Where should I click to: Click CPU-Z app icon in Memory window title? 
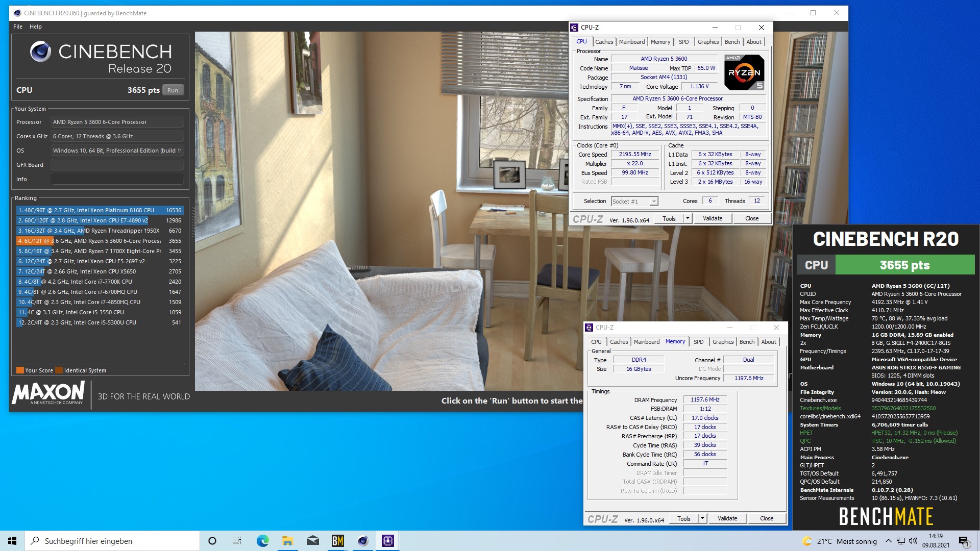pos(590,328)
